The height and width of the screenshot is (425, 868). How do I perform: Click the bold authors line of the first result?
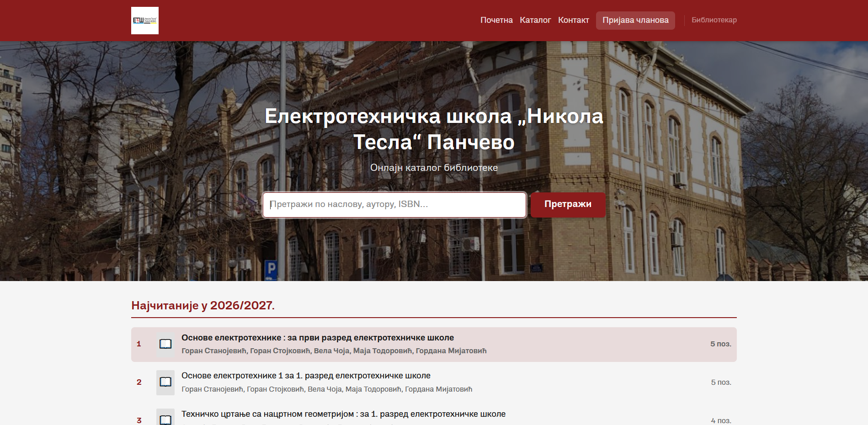(x=334, y=351)
